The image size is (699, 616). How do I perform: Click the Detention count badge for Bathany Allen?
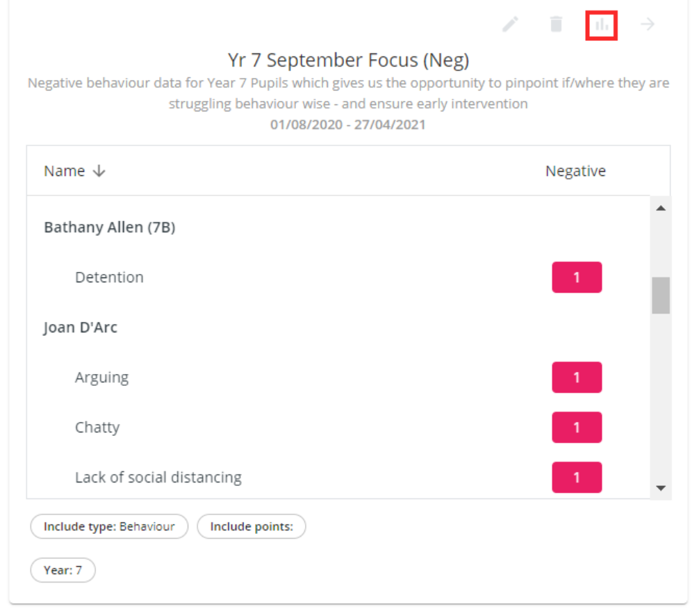(577, 277)
